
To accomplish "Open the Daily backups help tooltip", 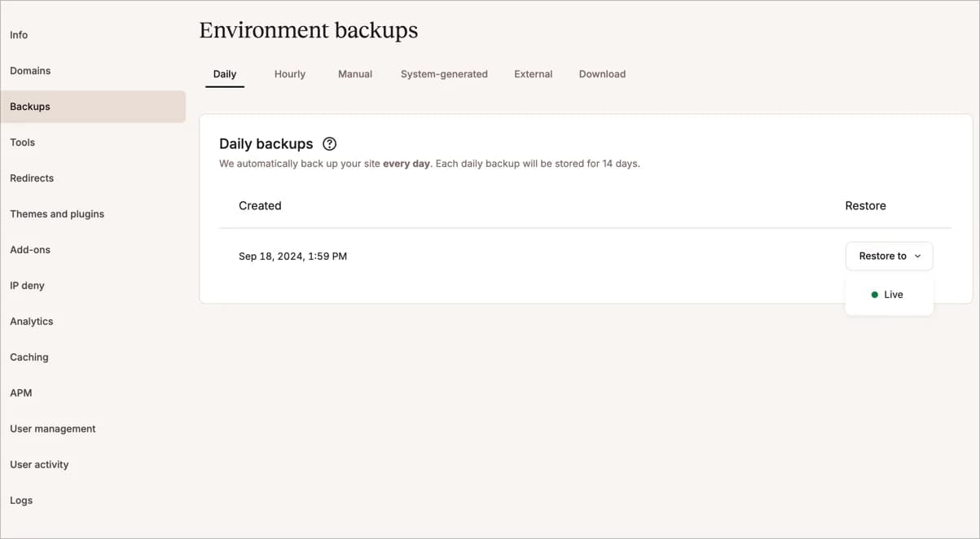I will [x=329, y=143].
